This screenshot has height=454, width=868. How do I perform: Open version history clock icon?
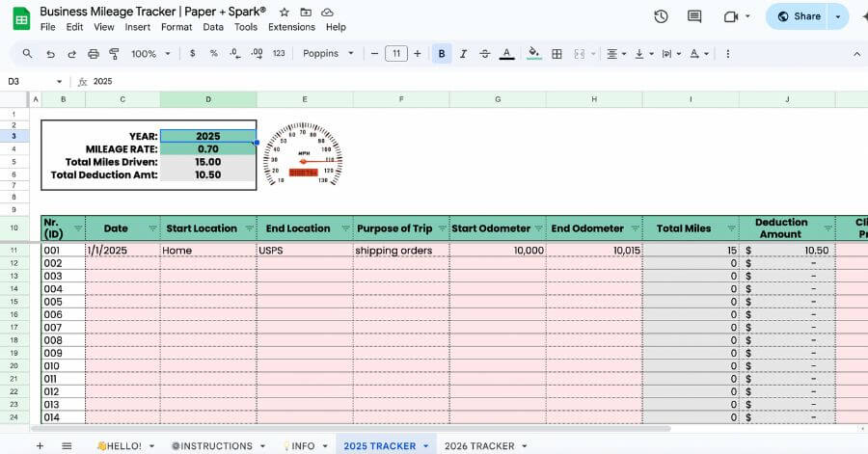point(661,16)
